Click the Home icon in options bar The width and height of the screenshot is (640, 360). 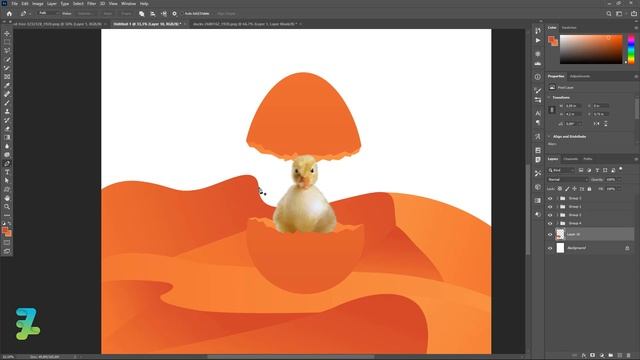pyautogui.click(x=9, y=13)
